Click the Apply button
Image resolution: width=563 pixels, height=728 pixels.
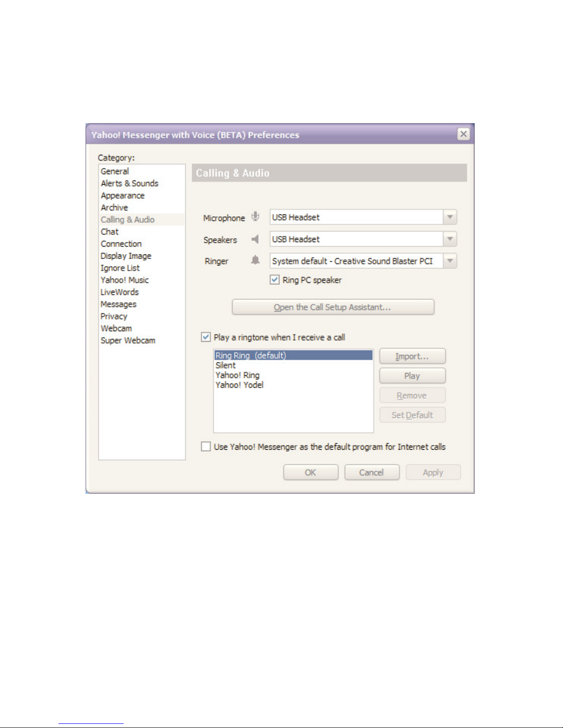click(x=433, y=473)
